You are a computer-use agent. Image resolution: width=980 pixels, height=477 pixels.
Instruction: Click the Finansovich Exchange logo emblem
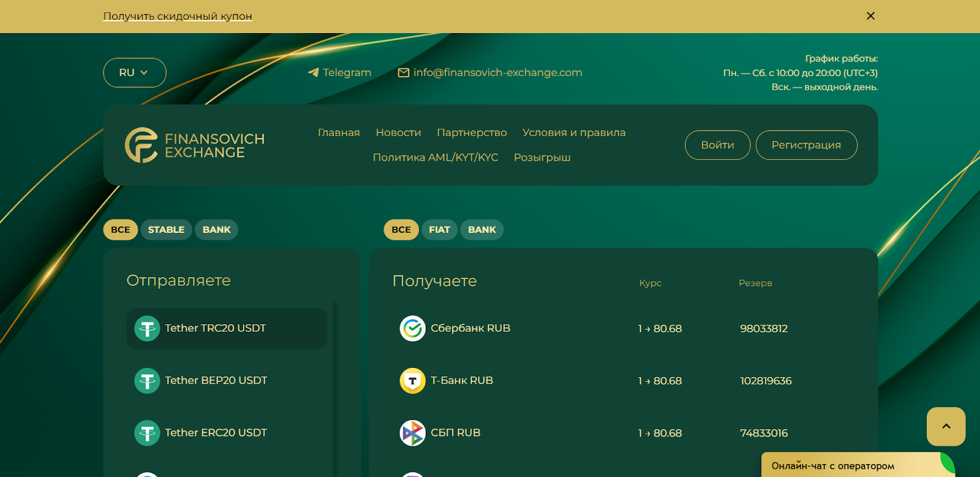[x=142, y=145]
